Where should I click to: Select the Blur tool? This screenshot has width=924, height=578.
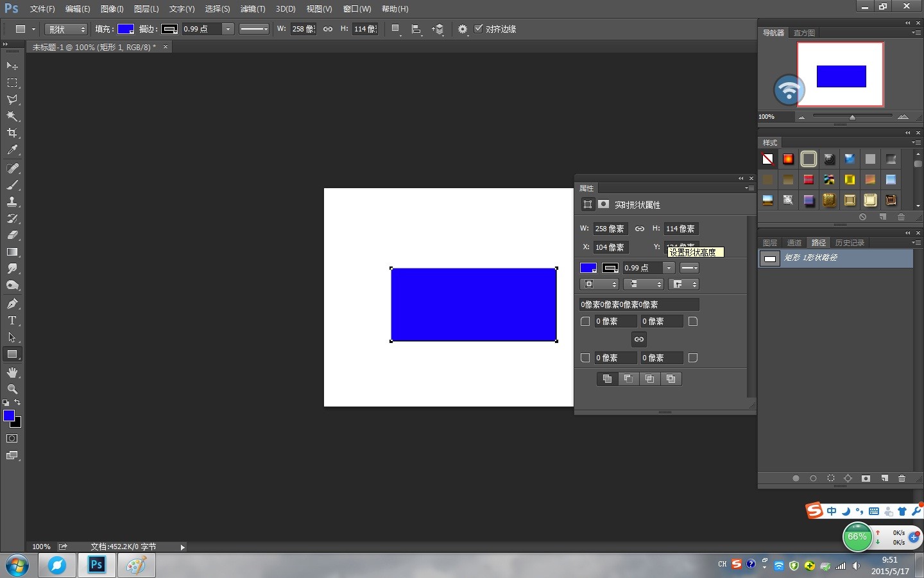coord(12,268)
